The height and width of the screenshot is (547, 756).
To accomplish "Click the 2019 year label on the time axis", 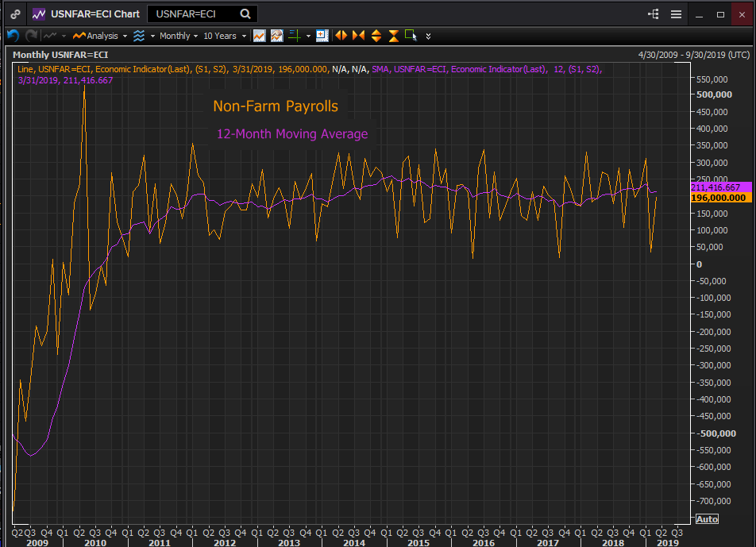I will click(x=667, y=543).
